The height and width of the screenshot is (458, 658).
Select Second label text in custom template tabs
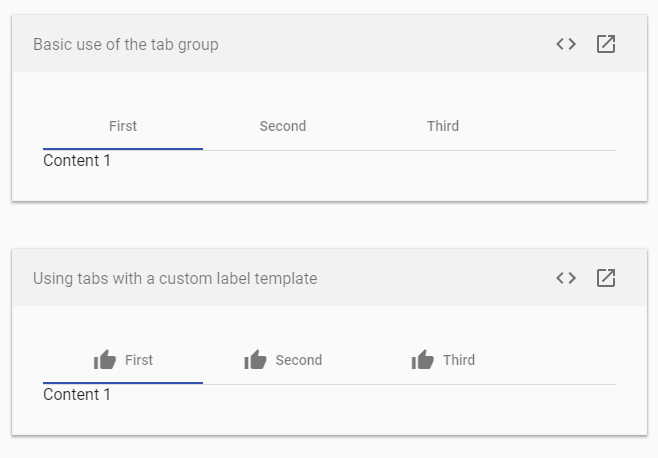tap(299, 360)
